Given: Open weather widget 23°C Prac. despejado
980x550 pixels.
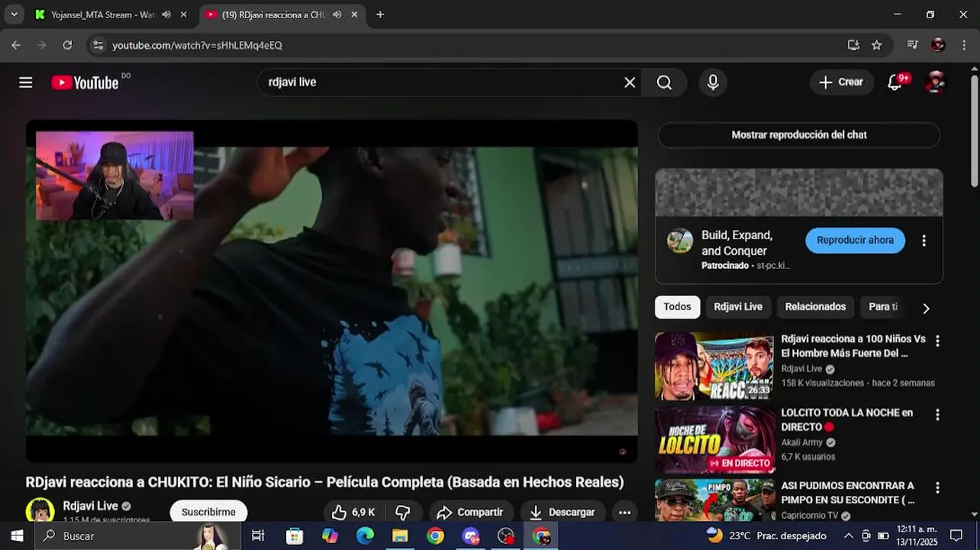Looking at the screenshot, I should coord(766,535).
